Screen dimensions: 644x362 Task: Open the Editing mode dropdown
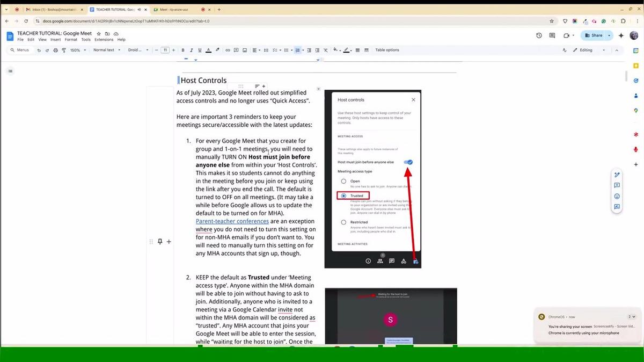pos(589,50)
